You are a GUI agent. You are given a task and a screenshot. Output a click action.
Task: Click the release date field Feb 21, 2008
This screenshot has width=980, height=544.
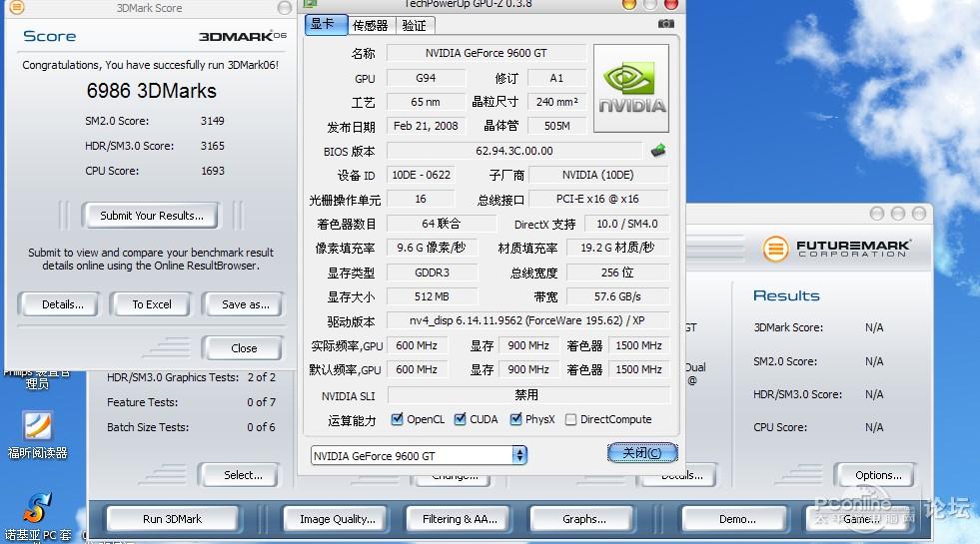click(x=426, y=126)
